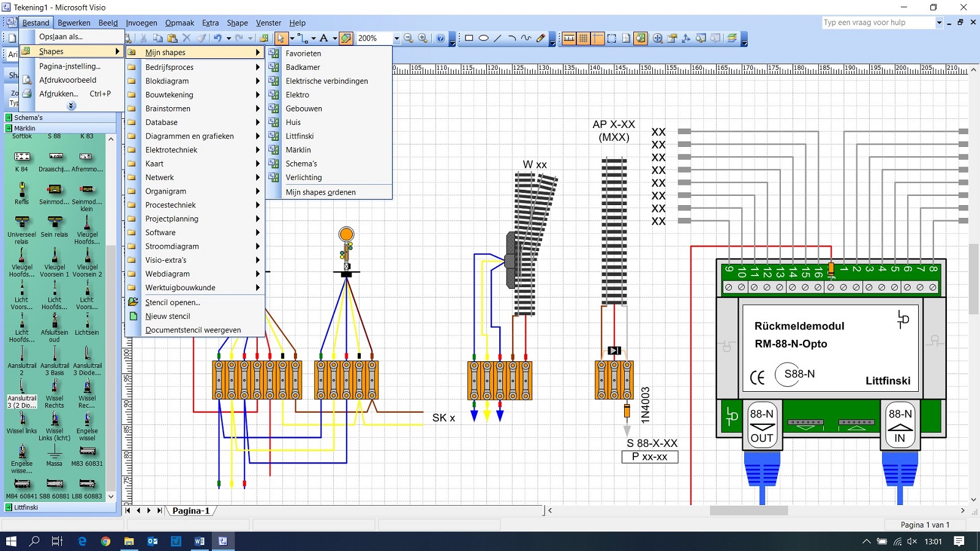Select the Rectangle drawing tool
The height and width of the screenshot is (551, 980).
point(469,38)
